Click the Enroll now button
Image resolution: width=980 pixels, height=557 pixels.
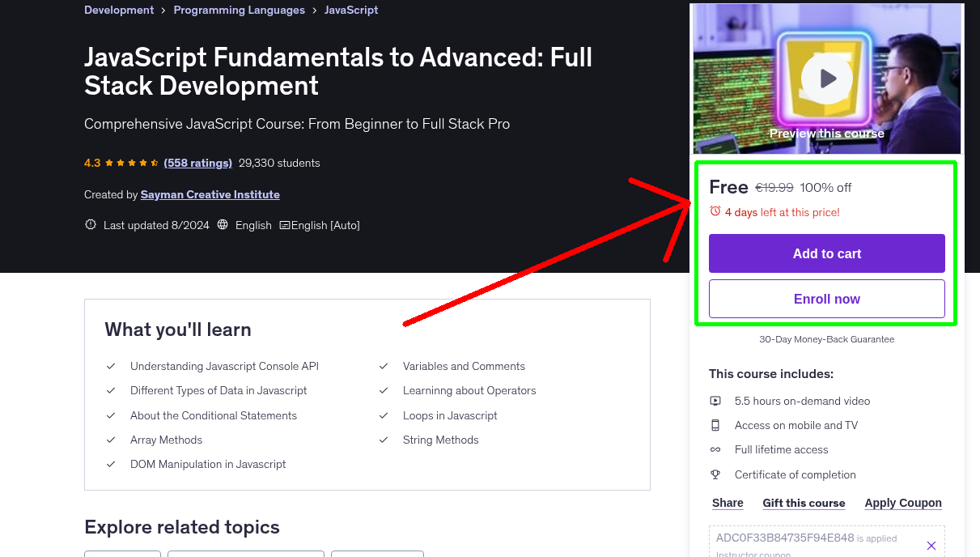(x=827, y=299)
